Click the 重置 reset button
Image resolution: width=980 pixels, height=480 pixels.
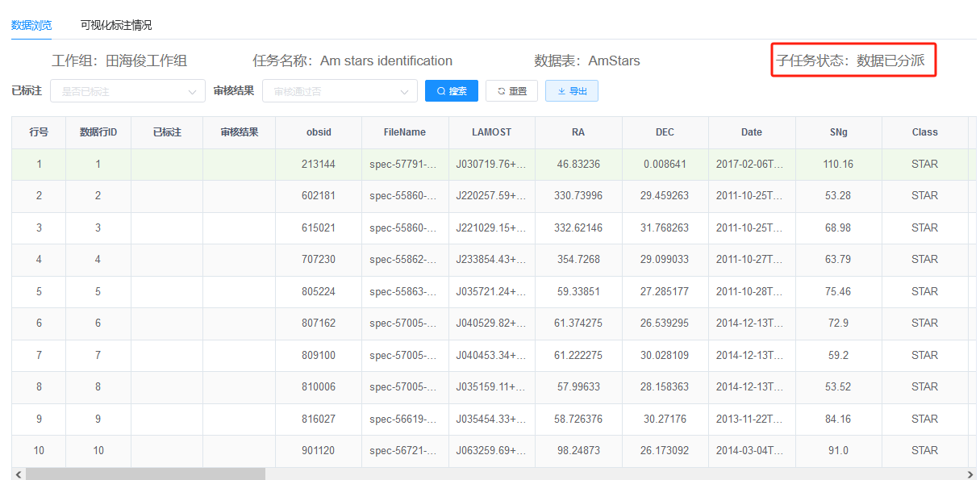pyautogui.click(x=511, y=91)
